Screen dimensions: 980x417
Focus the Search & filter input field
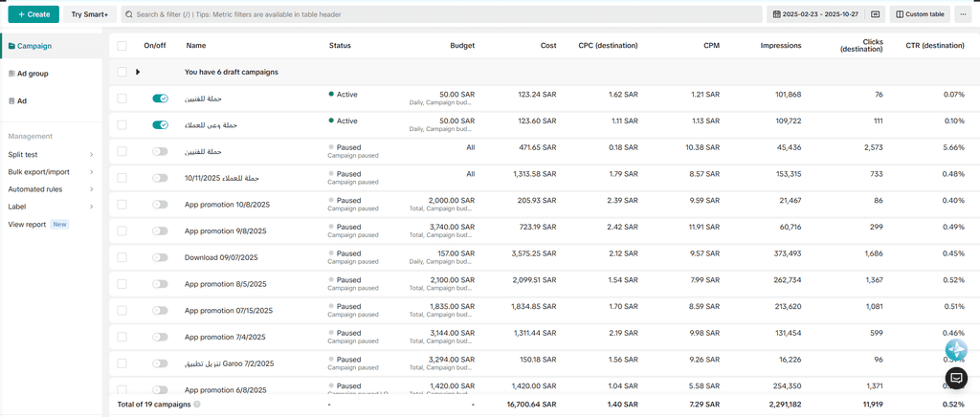click(440, 14)
